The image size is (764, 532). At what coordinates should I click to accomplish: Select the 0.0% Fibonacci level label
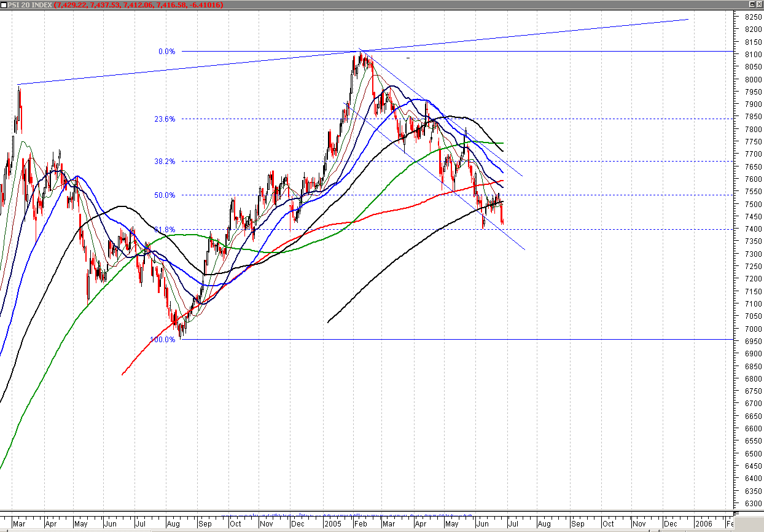coord(166,52)
